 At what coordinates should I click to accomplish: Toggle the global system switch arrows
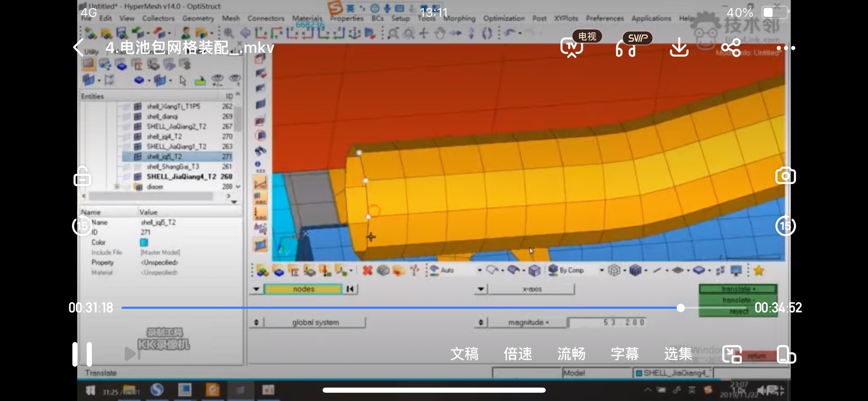256,322
